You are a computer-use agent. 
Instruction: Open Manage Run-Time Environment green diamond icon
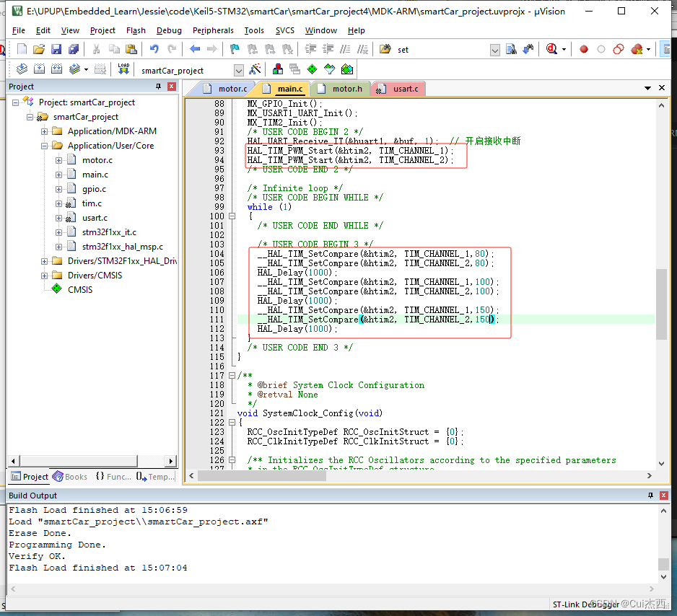313,69
